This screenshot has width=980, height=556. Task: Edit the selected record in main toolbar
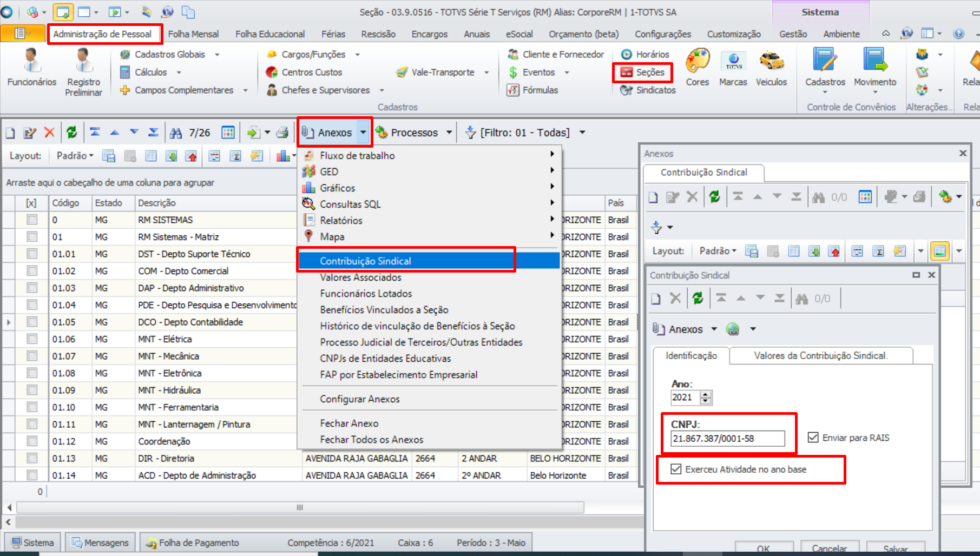[30, 133]
